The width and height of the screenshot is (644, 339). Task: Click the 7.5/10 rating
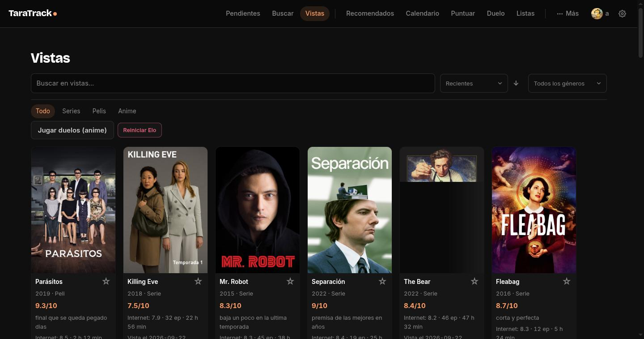(x=138, y=306)
